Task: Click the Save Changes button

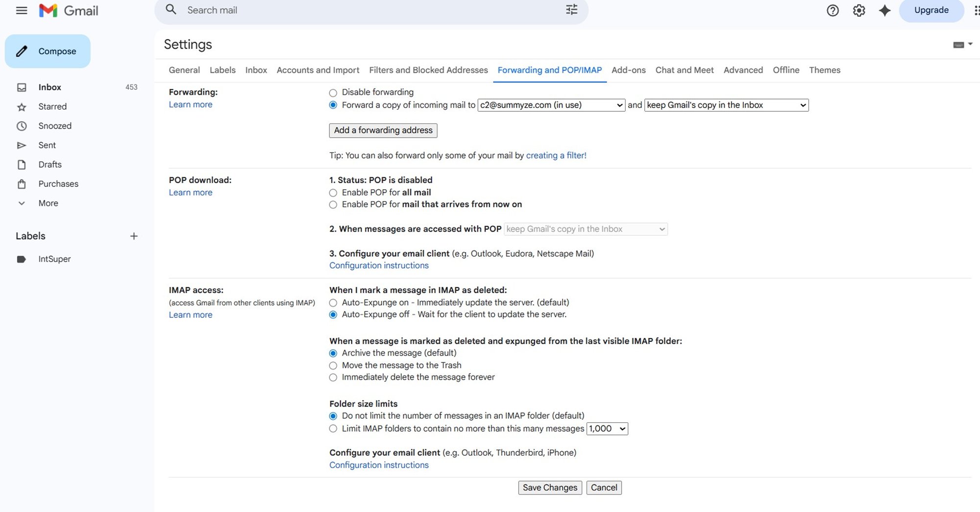Action: [550, 487]
